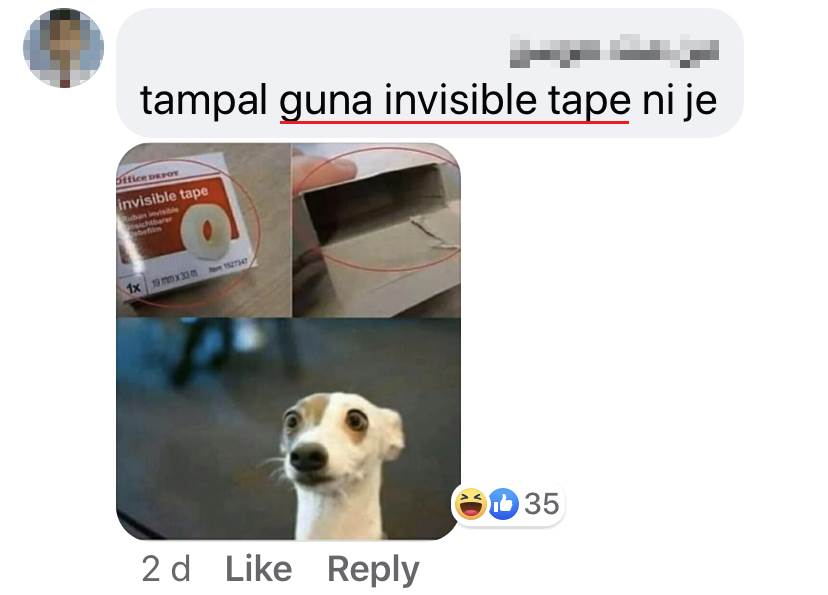Open the surprised dog meme photo
Image resolution: width=828 pixels, height=595 pixels.
click(288, 429)
